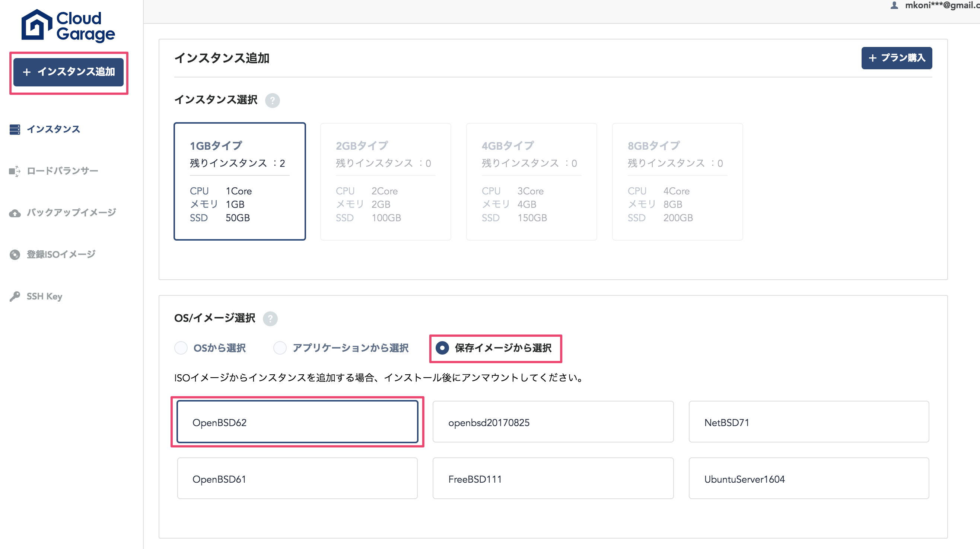Open the SSH Key menu entry
980x549 pixels.
point(44,296)
